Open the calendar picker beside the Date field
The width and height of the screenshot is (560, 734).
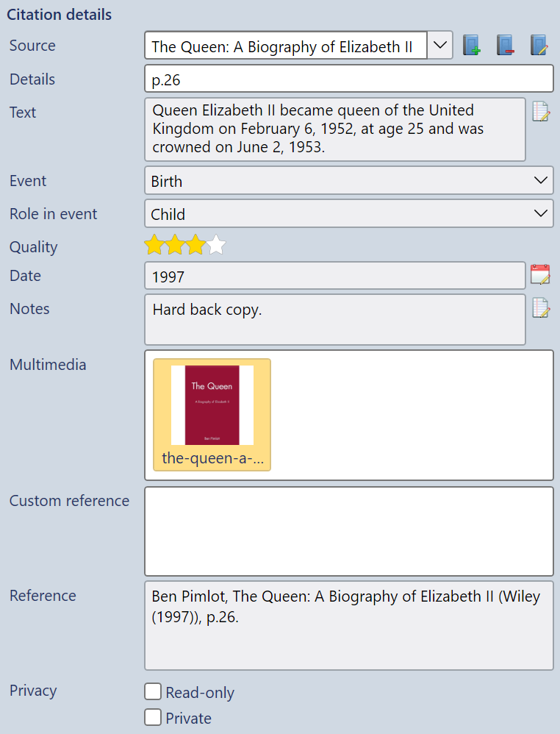[541, 274]
